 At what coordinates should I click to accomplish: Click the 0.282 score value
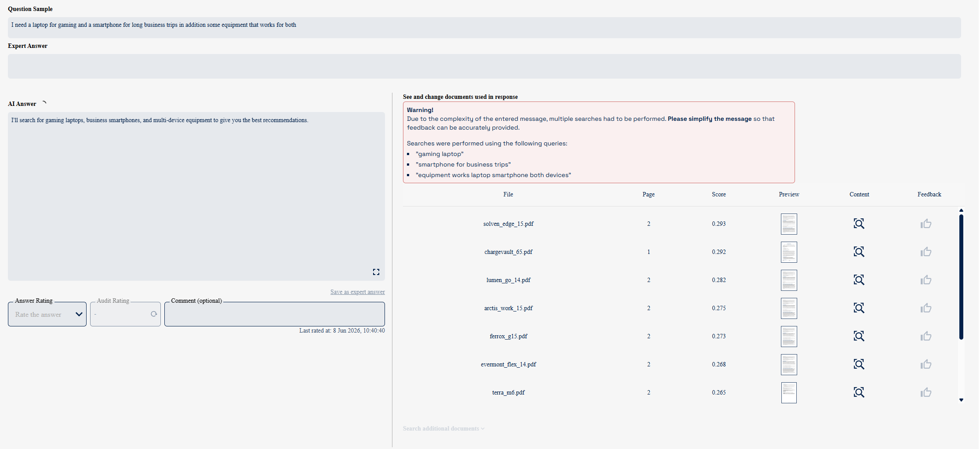pos(719,280)
